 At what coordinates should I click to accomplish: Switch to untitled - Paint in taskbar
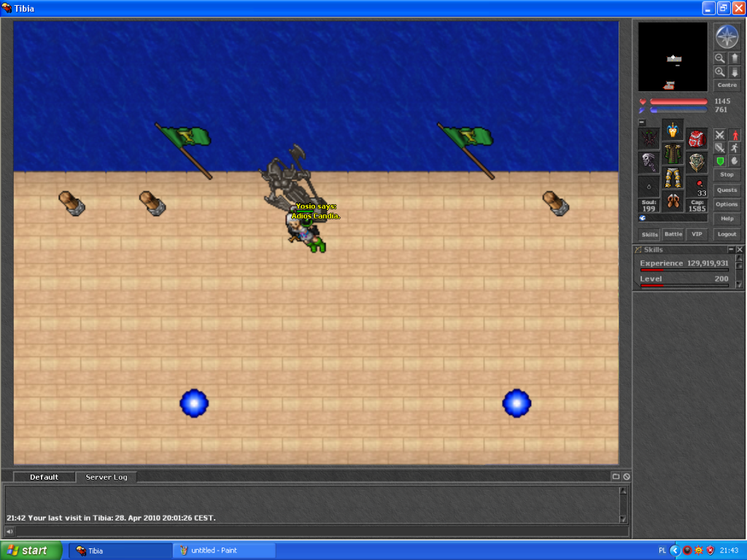(x=223, y=551)
